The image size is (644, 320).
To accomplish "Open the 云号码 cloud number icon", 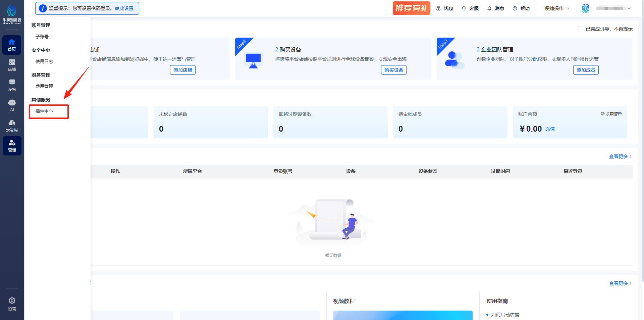I will (x=12, y=126).
